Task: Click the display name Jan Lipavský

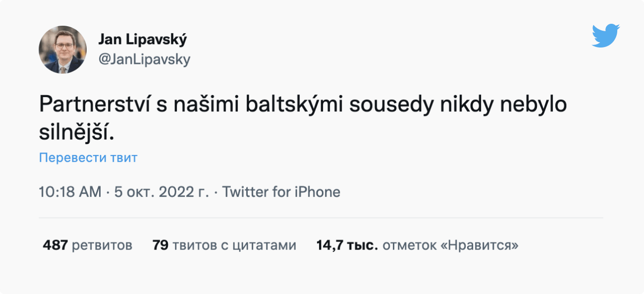Action: (x=143, y=40)
